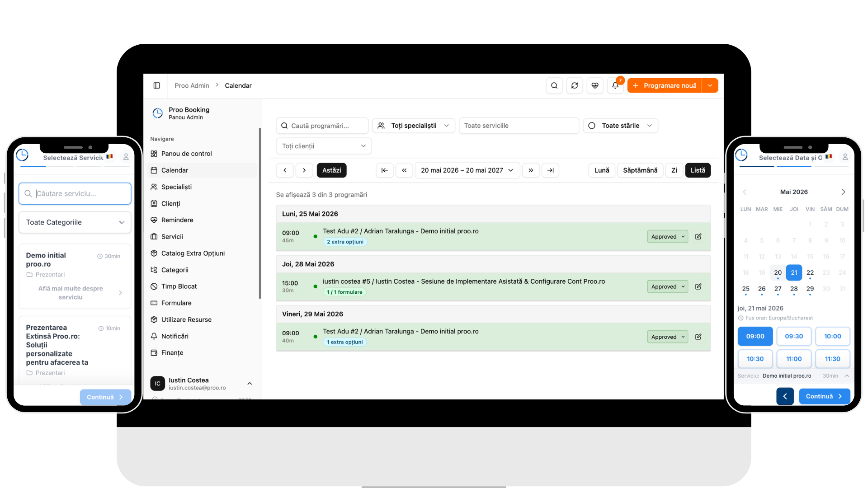
Task: Select the 11:00 time slot
Action: pos(794,359)
